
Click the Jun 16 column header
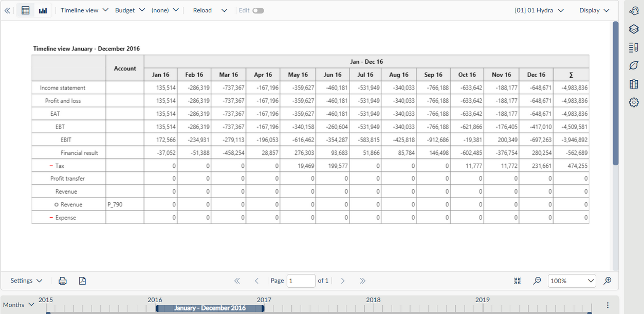pos(333,75)
